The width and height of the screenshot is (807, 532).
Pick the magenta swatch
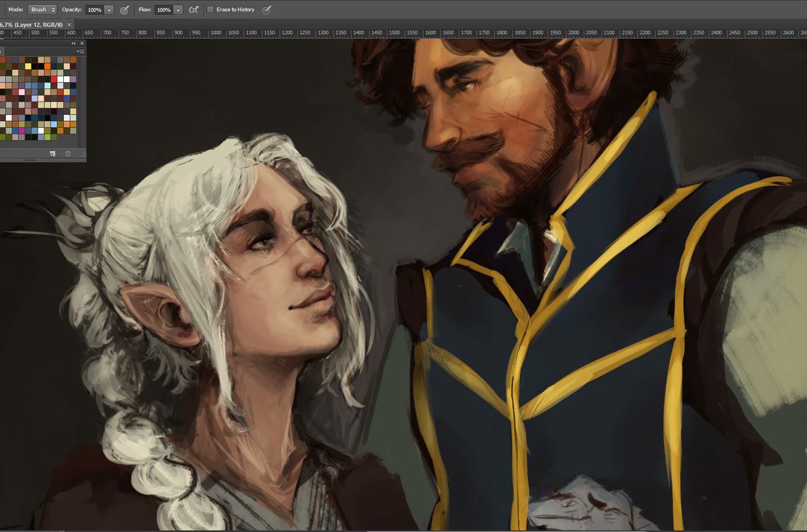click(x=22, y=130)
